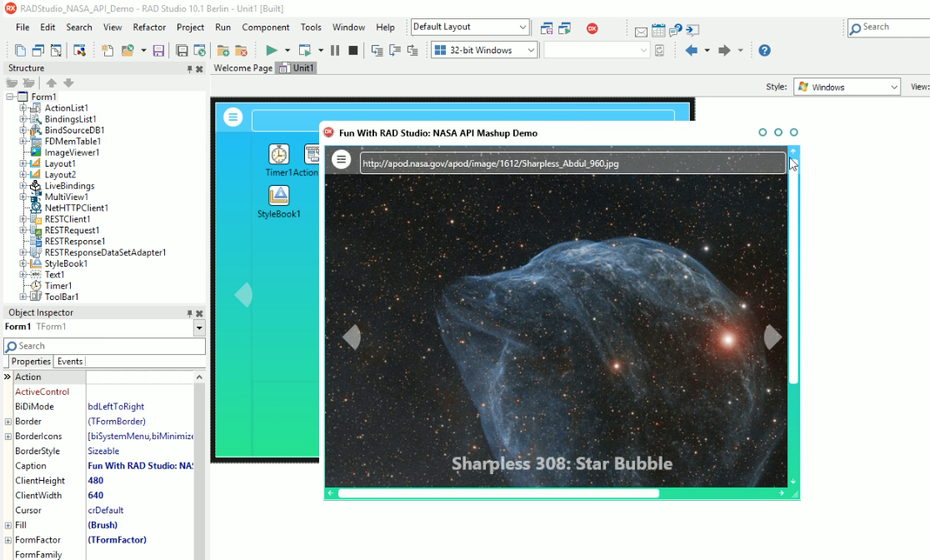Click the scroll-down arrow in demo window
This screenshot has width=930, height=560.
pos(793,482)
